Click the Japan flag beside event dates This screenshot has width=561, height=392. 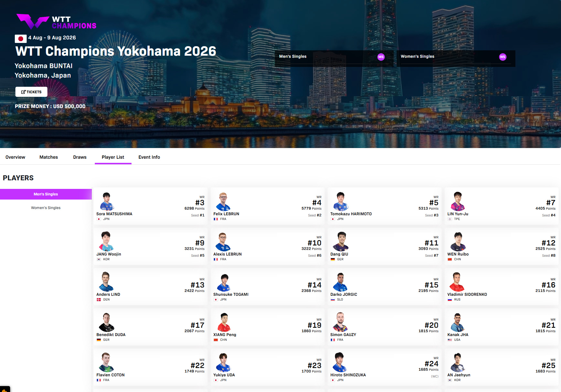21,39
